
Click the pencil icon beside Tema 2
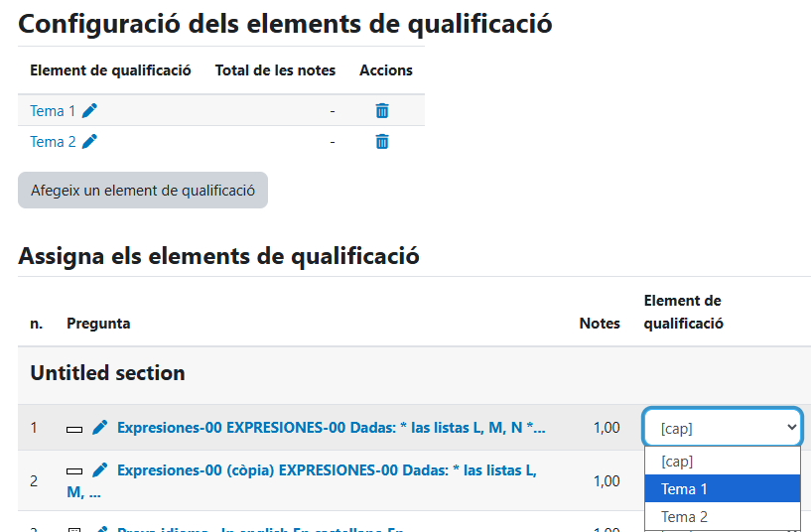pyautogui.click(x=90, y=142)
